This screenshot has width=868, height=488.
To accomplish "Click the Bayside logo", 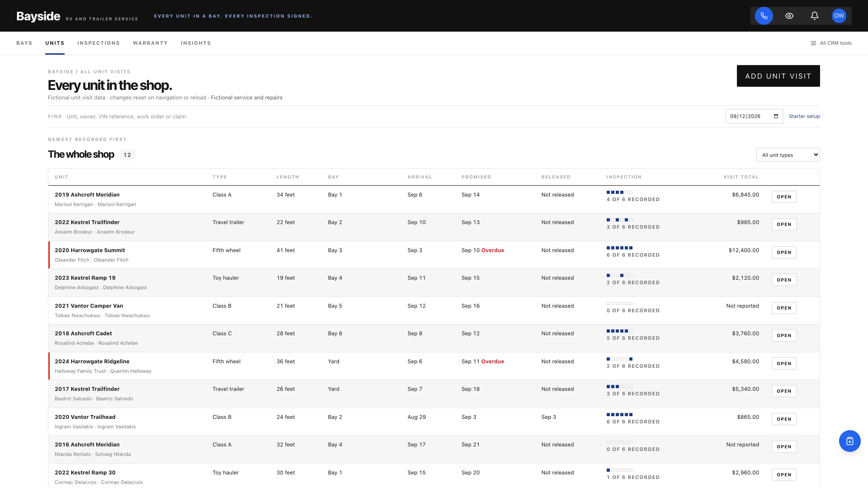I will pos(38,16).
